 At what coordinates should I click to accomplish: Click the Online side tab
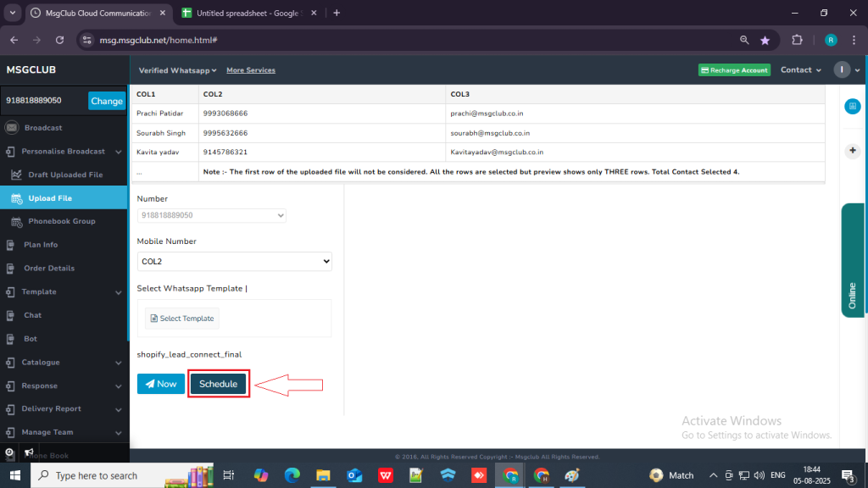coord(853,261)
